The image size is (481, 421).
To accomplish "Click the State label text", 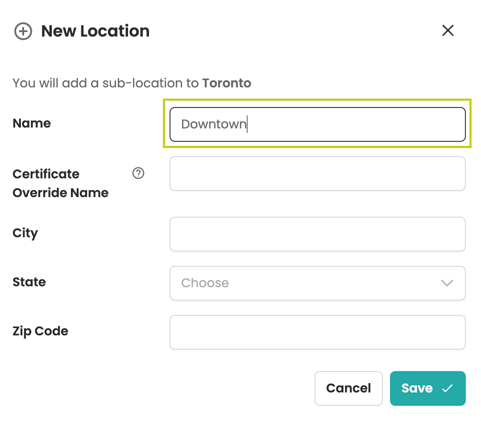I will point(29,282).
